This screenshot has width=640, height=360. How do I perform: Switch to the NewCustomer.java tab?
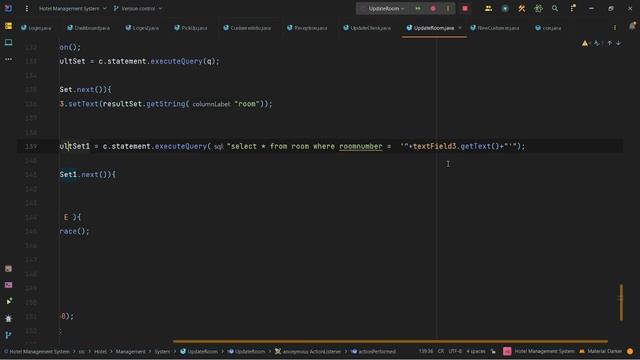point(494,28)
